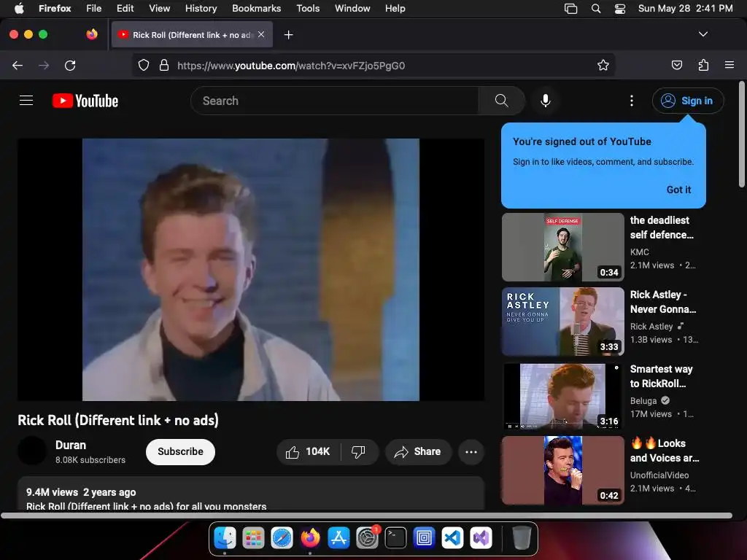This screenshot has height=560, width=747.
Task: Open System Settings from the Dock
Action: click(368, 538)
